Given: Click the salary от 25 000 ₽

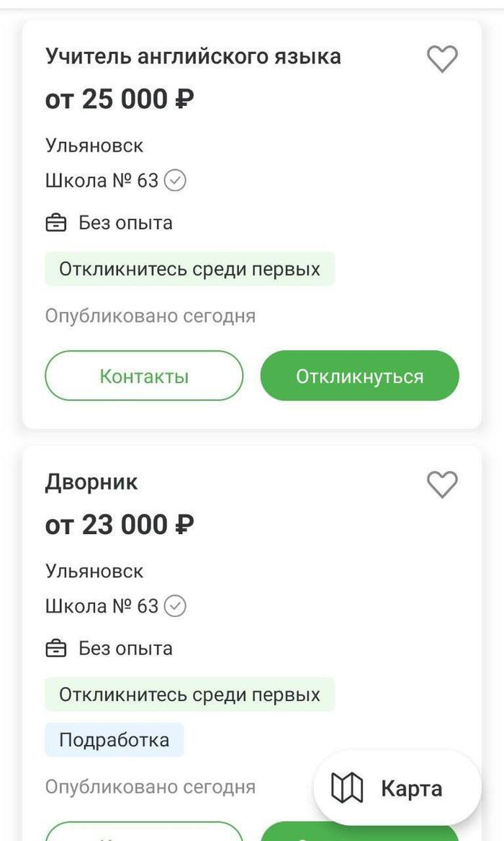Looking at the screenshot, I should [x=120, y=98].
